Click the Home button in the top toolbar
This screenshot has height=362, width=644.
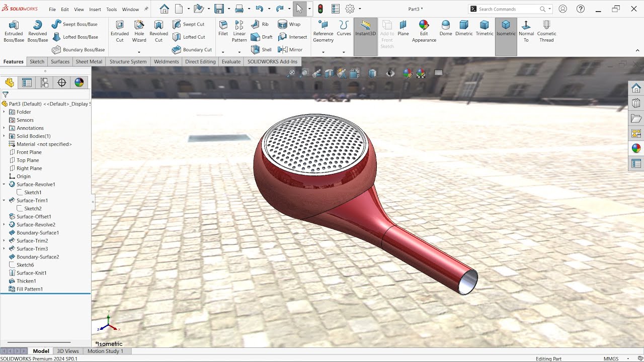[x=164, y=9]
